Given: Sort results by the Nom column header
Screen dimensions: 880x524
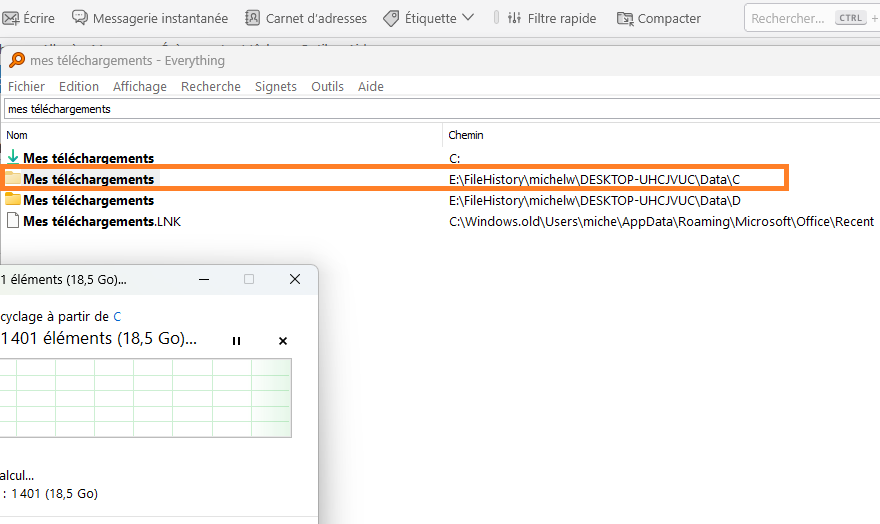Looking at the screenshot, I should tap(17, 135).
